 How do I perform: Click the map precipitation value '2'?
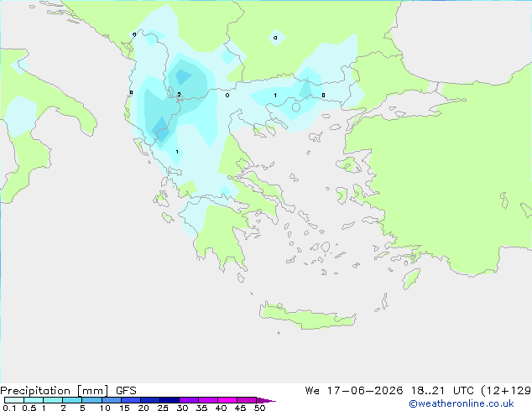179,95
